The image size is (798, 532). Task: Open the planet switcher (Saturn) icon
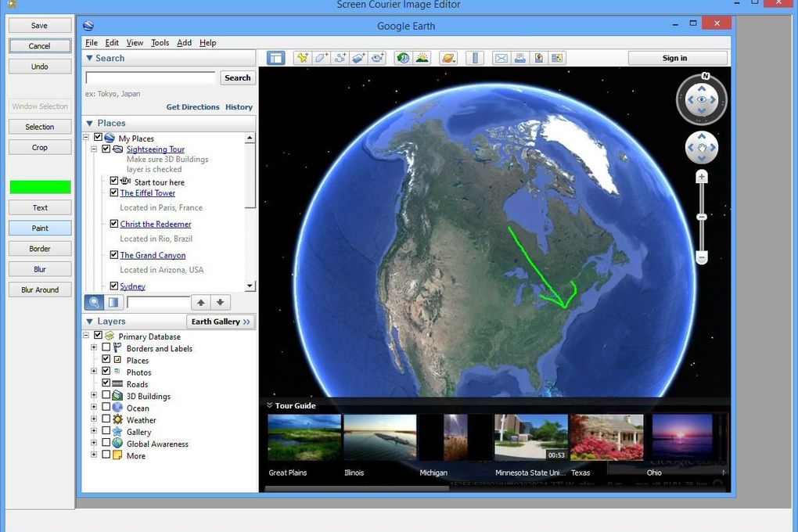click(x=448, y=58)
